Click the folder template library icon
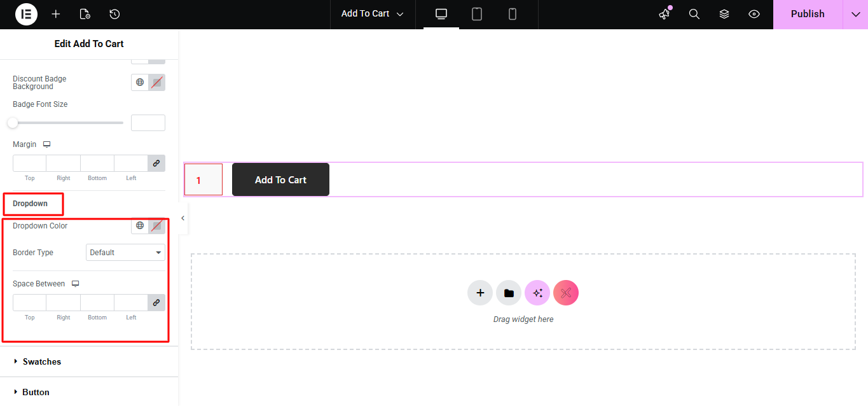 pyautogui.click(x=509, y=293)
